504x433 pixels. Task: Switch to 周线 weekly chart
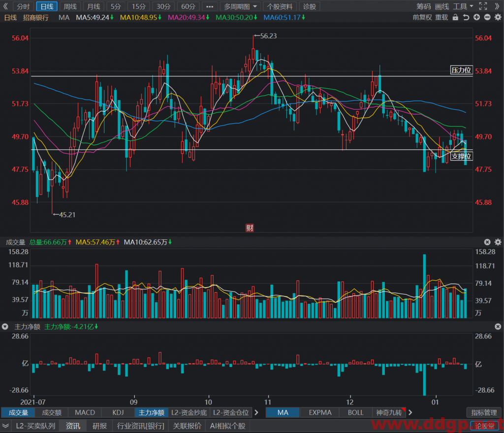coord(70,6)
